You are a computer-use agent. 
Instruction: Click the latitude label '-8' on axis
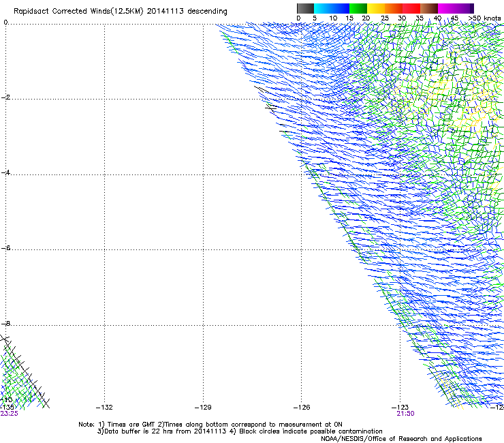click(5, 324)
